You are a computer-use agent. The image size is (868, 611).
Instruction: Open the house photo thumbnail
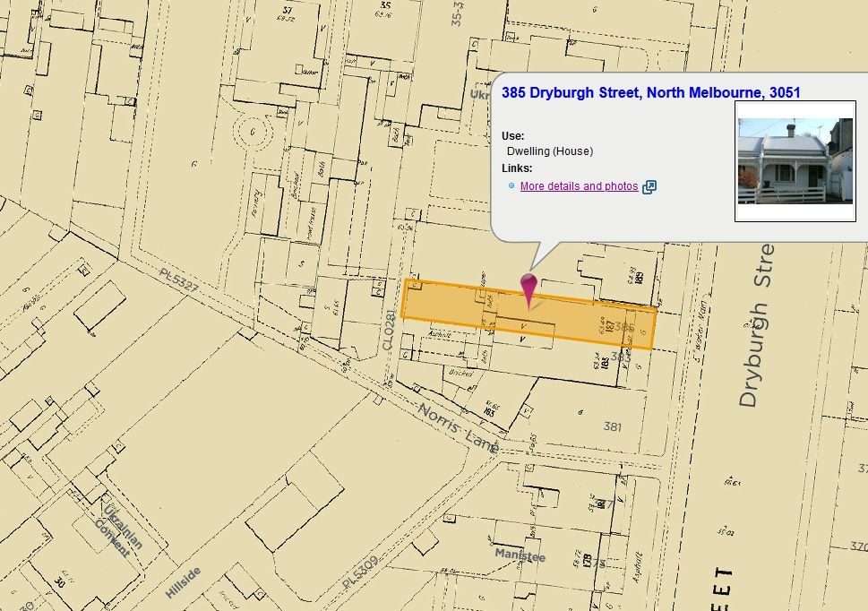click(x=795, y=161)
